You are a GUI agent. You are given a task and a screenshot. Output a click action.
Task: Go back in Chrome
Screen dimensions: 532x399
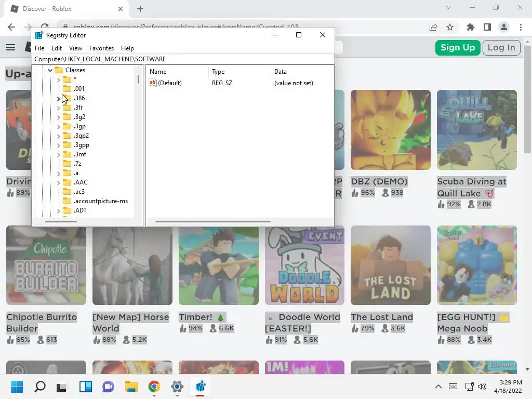11,27
